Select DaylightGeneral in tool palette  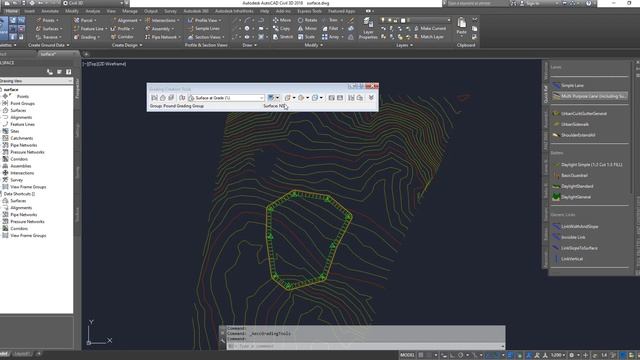click(571, 197)
